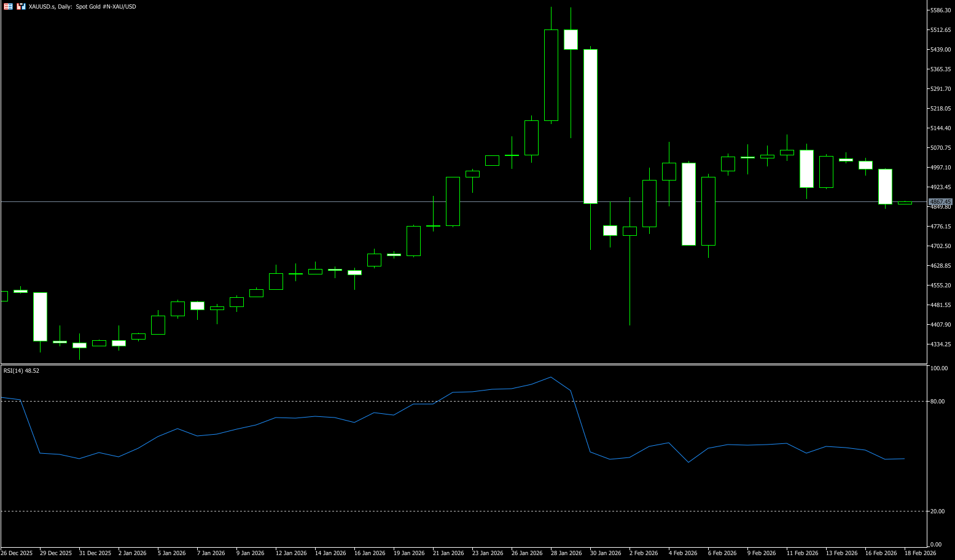The image size is (955, 560).
Task: Click the XAUUSD.s Daily chart title text
Action: (82, 7)
